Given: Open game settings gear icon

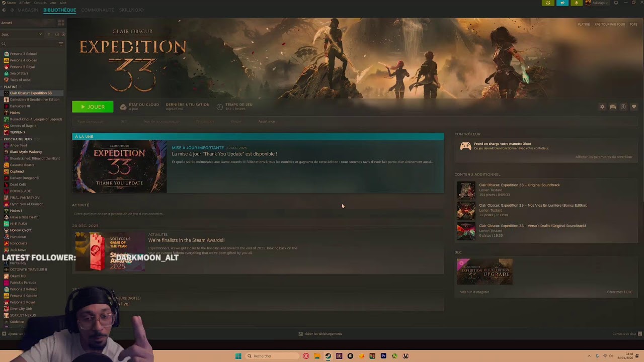Looking at the screenshot, I should [602, 107].
